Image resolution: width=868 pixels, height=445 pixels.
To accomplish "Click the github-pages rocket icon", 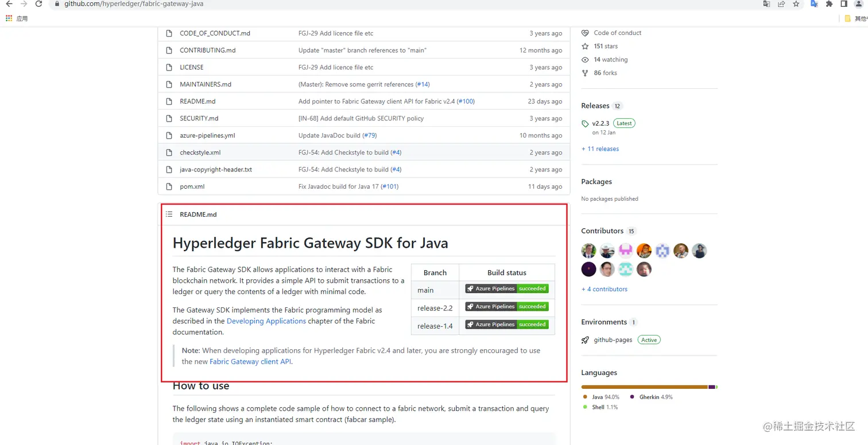I will point(585,340).
